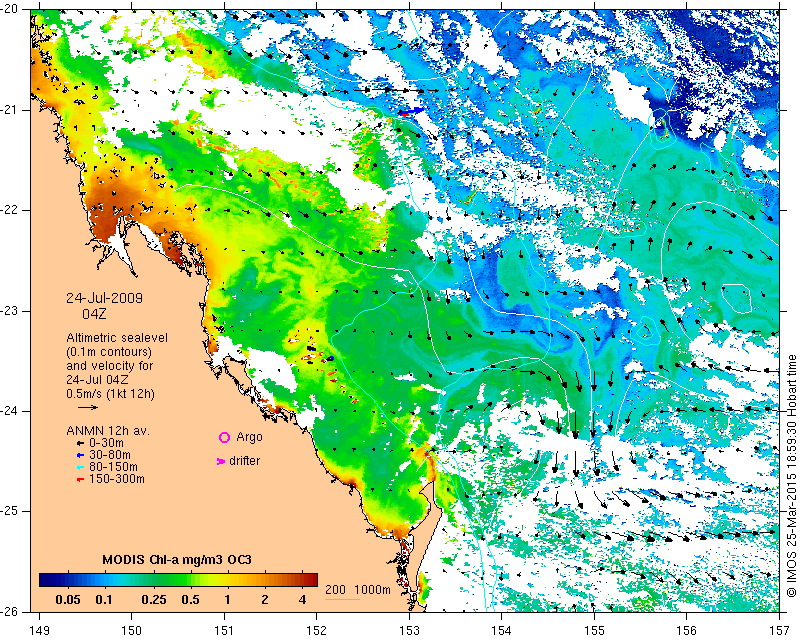Click the longitude axis label "154"
Screen dimensions: 800x640
coord(502,631)
